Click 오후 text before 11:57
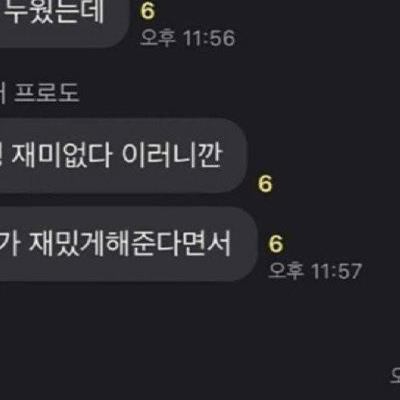This screenshot has width=400, height=400. 286,271
